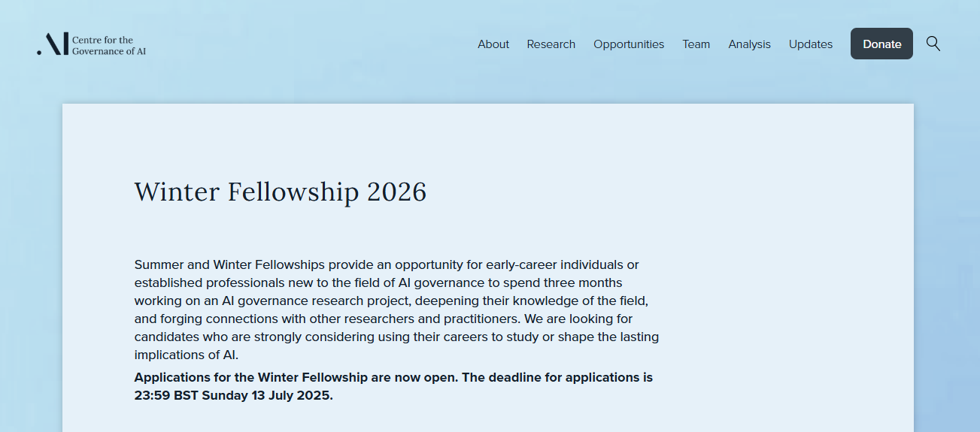The height and width of the screenshot is (432, 980).
Task: Click the phrase "established professionals" in the paragraph
Action: click(208, 282)
